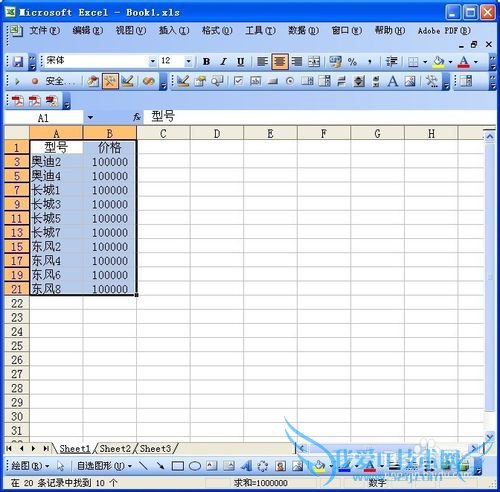Viewport: 500px width, 492px height.
Task: Click Properties icon in Control Toolbox
Action: pos(200,81)
